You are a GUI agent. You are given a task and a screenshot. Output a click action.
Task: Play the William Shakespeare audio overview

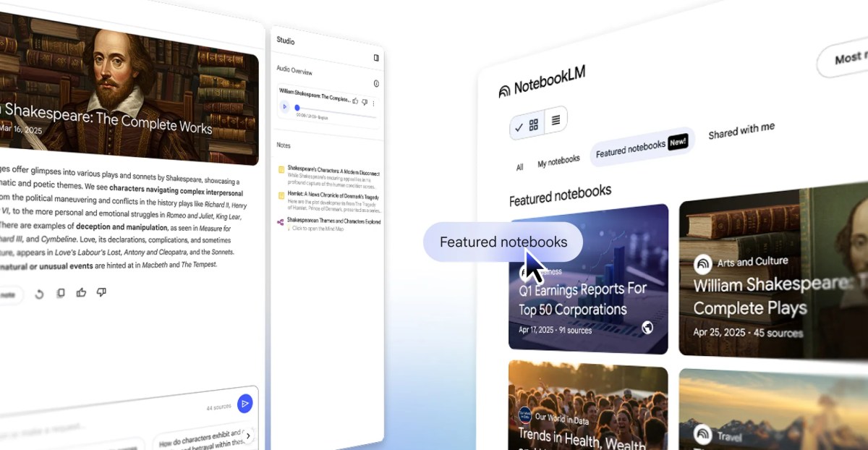click(284, 107)
